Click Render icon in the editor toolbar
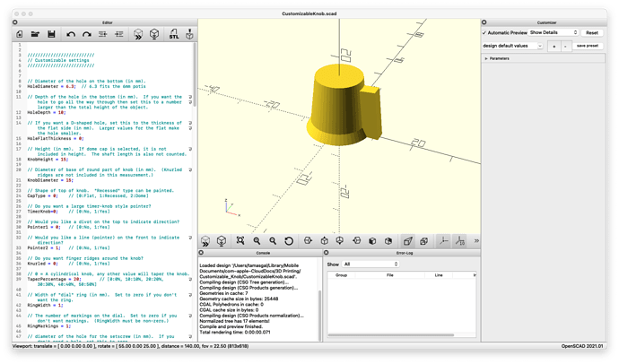Image resolution: width=619 pixels, height=364 pixels. [154, 34]
